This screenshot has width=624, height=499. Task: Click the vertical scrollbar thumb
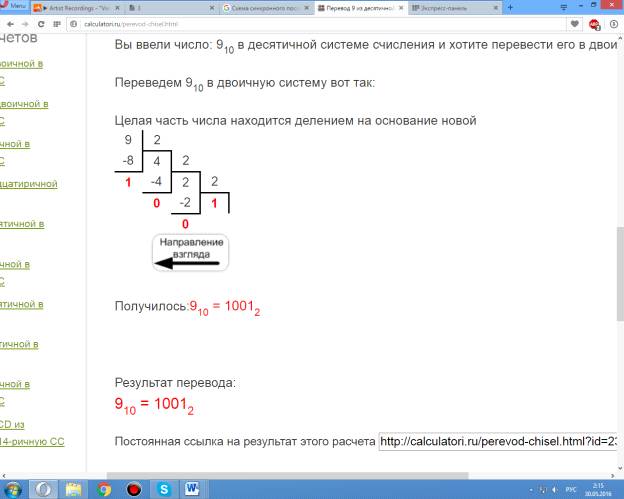[620, 274]
